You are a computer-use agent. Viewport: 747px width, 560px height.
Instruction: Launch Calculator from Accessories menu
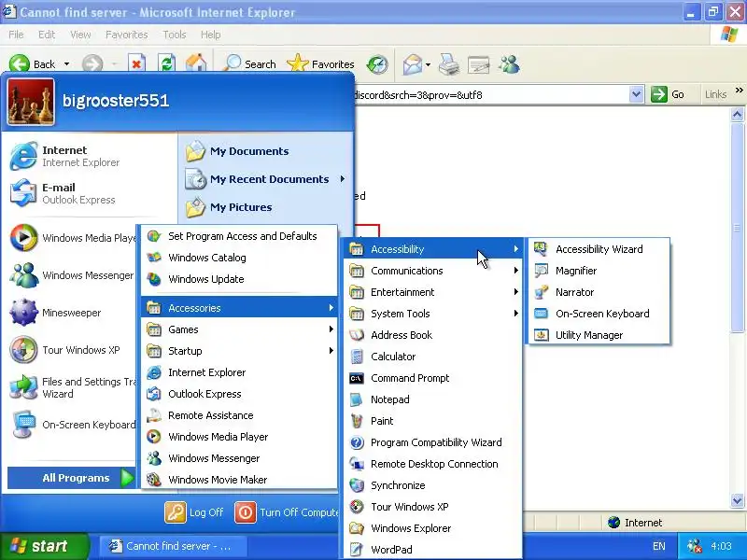[433, 357]
